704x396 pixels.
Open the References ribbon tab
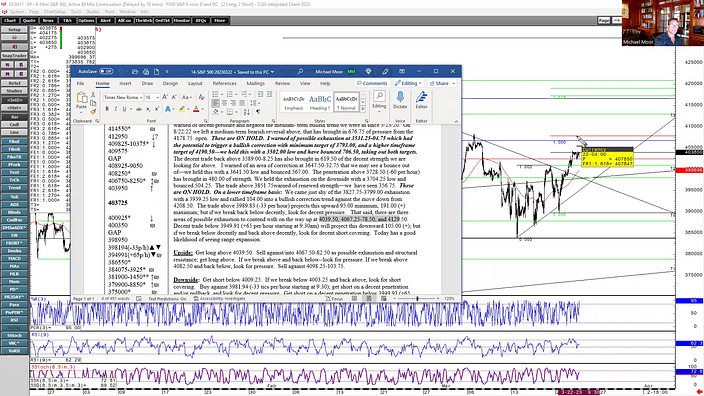(224, 84)
